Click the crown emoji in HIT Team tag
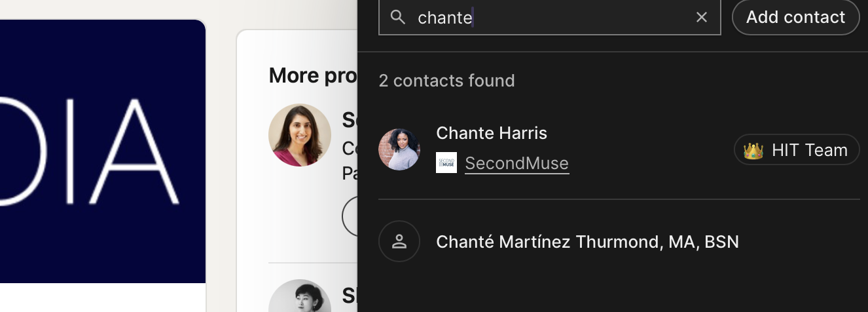 point(753,150)
